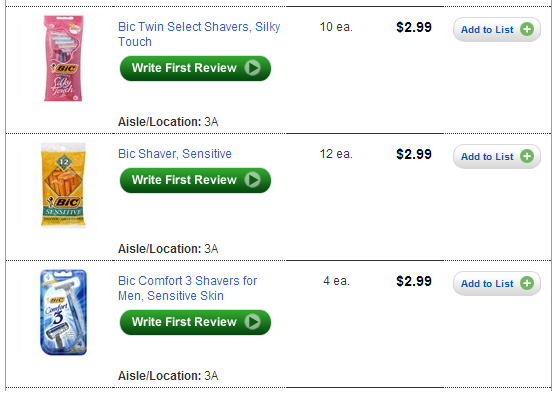Click green plus icon for Bic Comfort 3
The image size is (556, 395).
527,283
